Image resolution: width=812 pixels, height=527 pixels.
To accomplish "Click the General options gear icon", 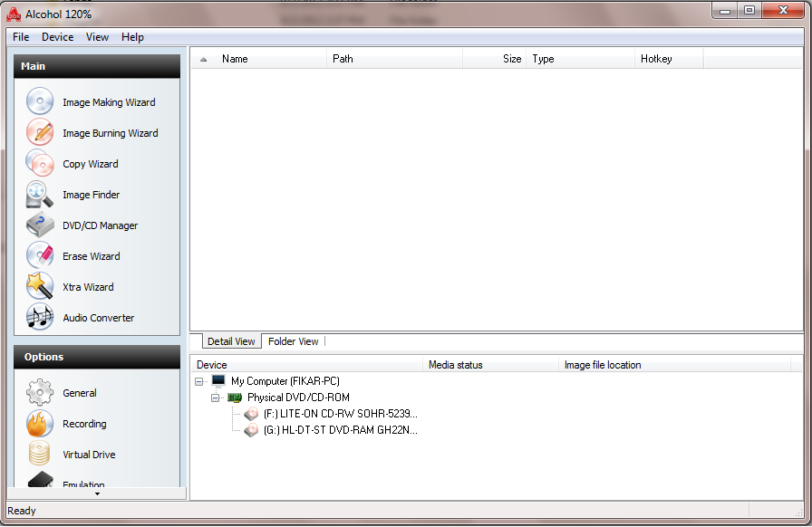I will tap(40, 392).
